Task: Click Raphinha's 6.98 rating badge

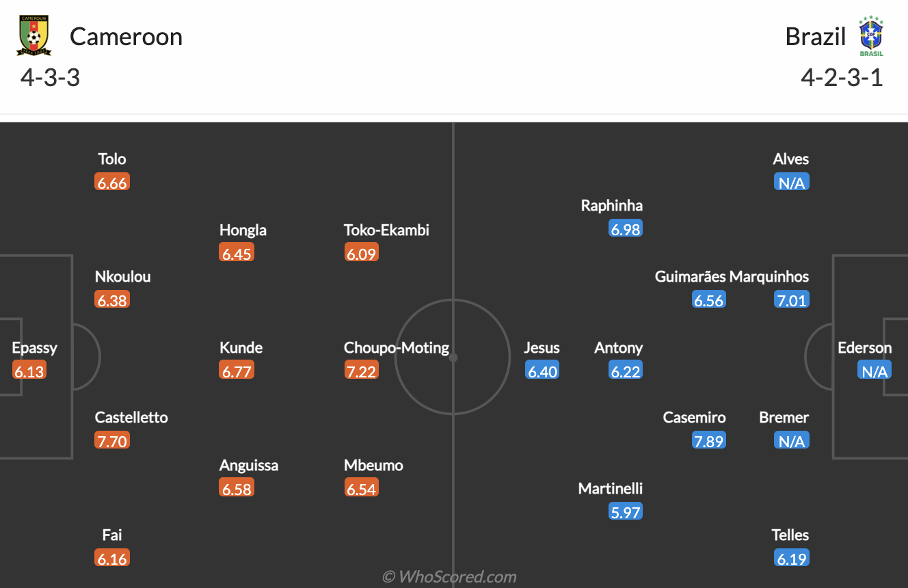Action: tap(624, 228)
